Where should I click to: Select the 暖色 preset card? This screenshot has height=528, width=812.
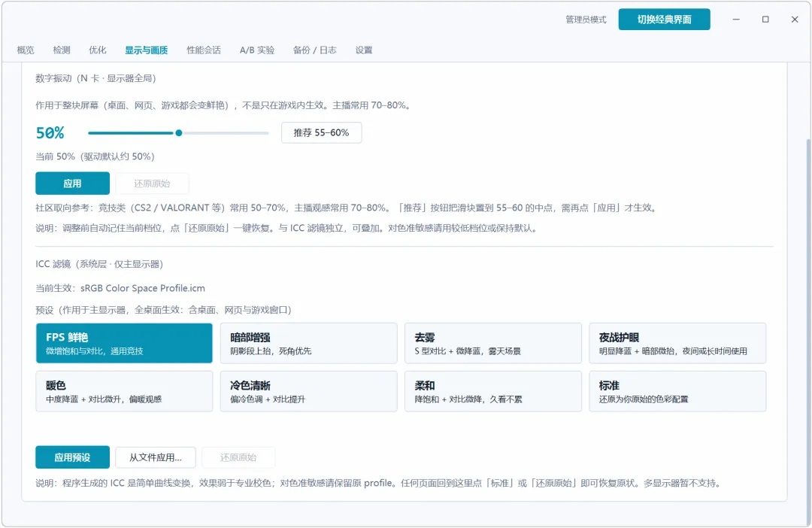[x=124, y=391]
